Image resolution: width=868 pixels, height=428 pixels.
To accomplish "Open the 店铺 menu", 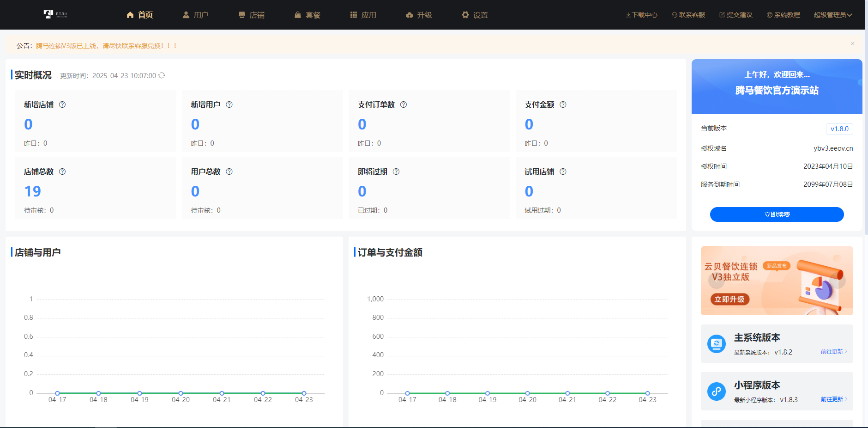I will click(252, 15).
